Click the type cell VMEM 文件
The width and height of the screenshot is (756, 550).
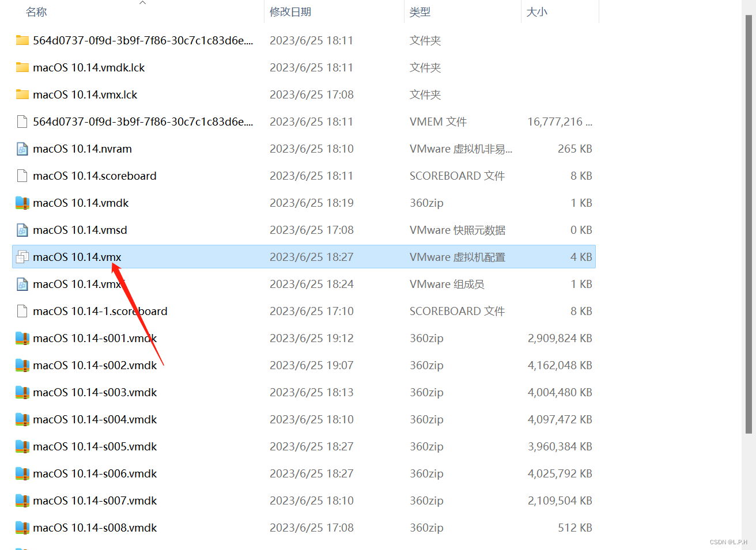(438, 122)
